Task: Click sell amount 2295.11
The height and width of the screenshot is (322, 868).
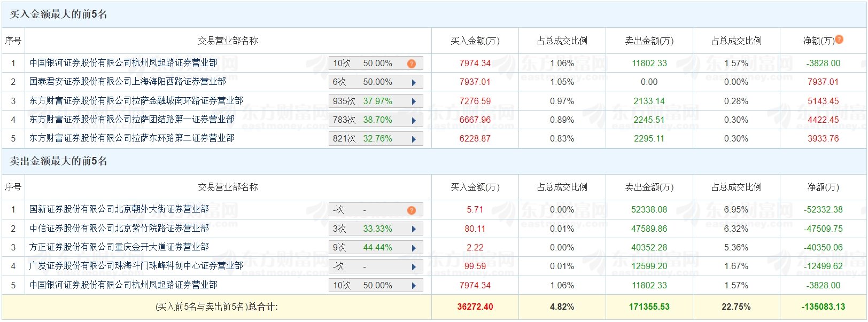Action: point(649,139)
